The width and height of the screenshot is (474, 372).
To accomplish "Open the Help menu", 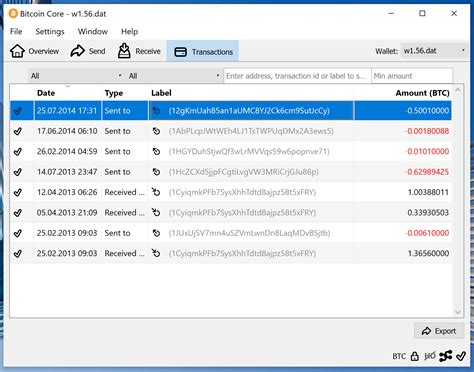I will 129,32.
